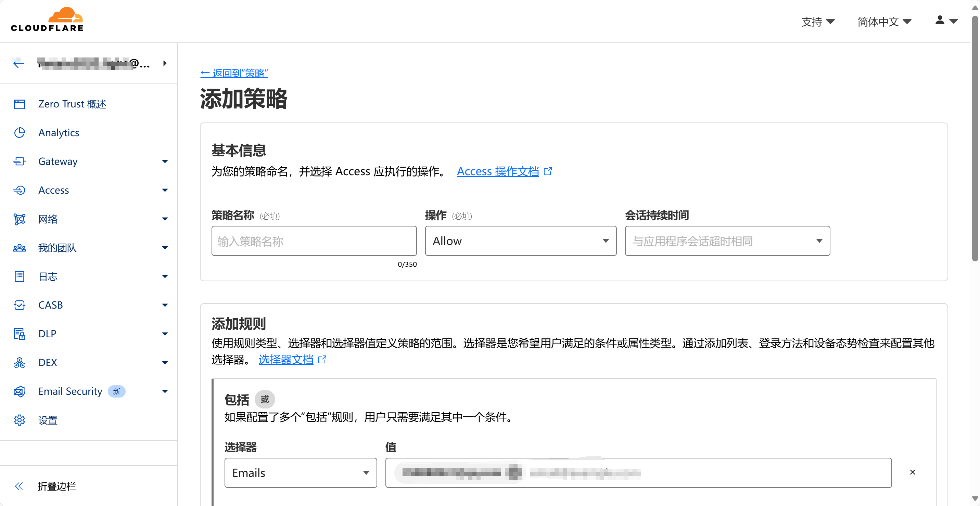This screenshot has height=506, width=980.
Task: Open the Access 操作文档 link
Action: [x=498, y=171]
